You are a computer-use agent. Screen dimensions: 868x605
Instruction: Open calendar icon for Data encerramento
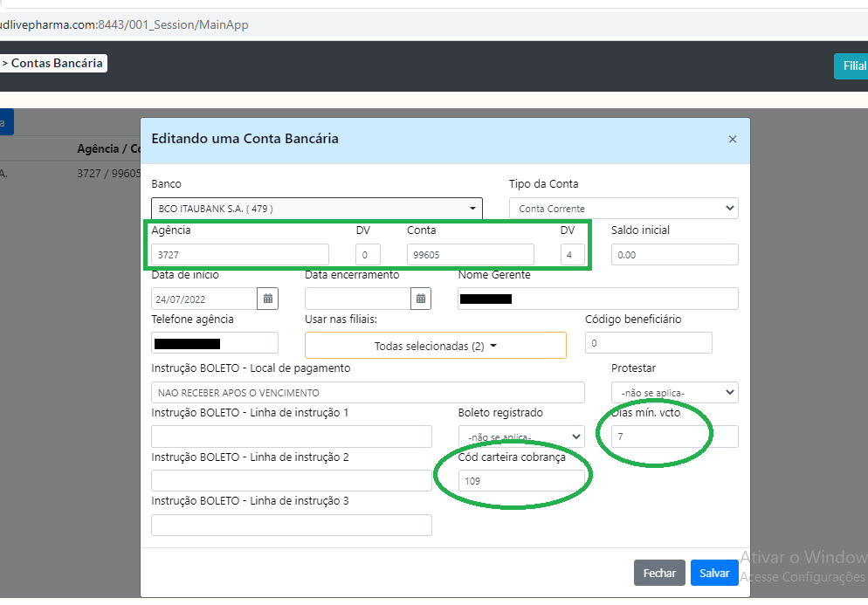[x=422, y=299]
